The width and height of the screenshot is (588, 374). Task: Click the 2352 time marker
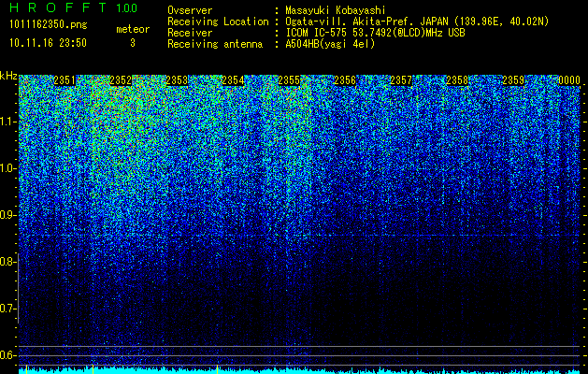tap(121, 80)
